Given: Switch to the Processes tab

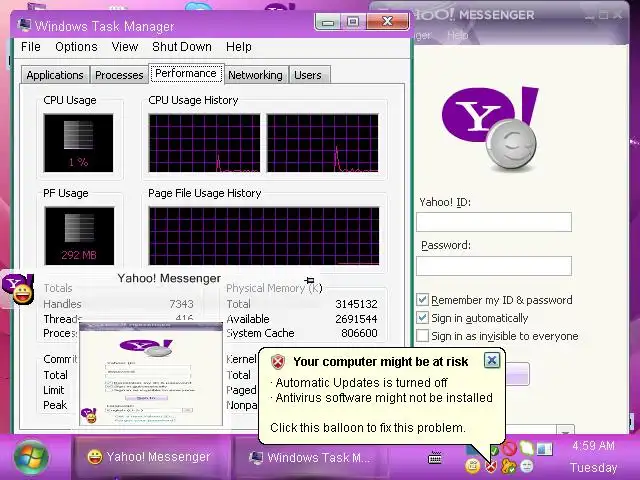Looking at the screenshot, I should pos(119,75).
